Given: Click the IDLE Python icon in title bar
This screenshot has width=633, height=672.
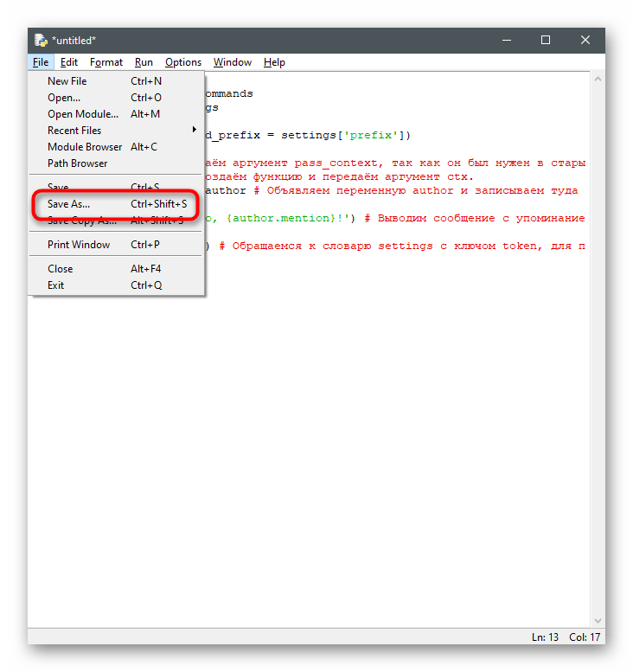Looking at the screenshot, I should coord(40,41).
